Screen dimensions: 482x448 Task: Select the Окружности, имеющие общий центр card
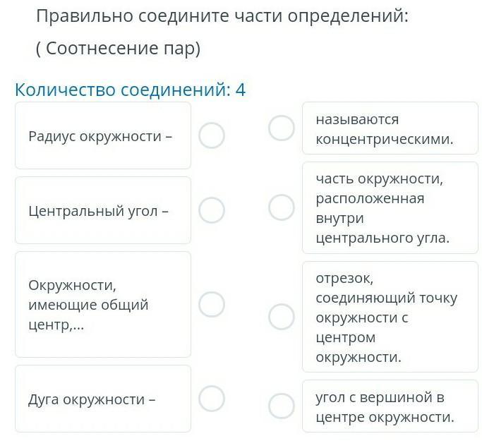(103, 305)
